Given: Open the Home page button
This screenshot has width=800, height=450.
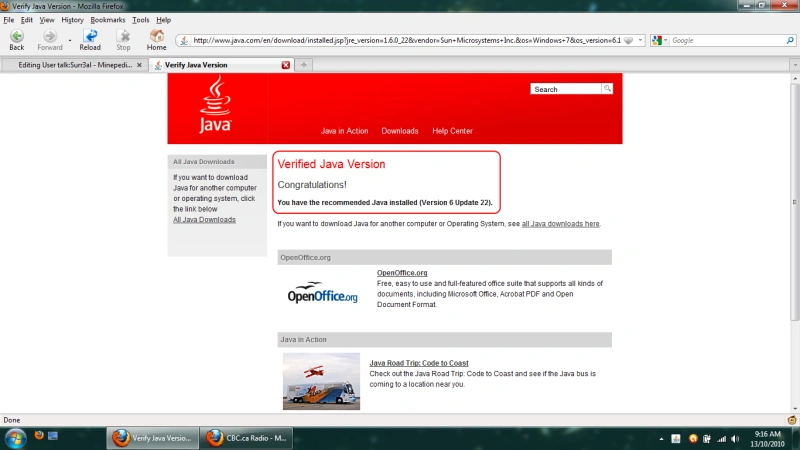Looking at the screenshot, I should click(157, 40).
